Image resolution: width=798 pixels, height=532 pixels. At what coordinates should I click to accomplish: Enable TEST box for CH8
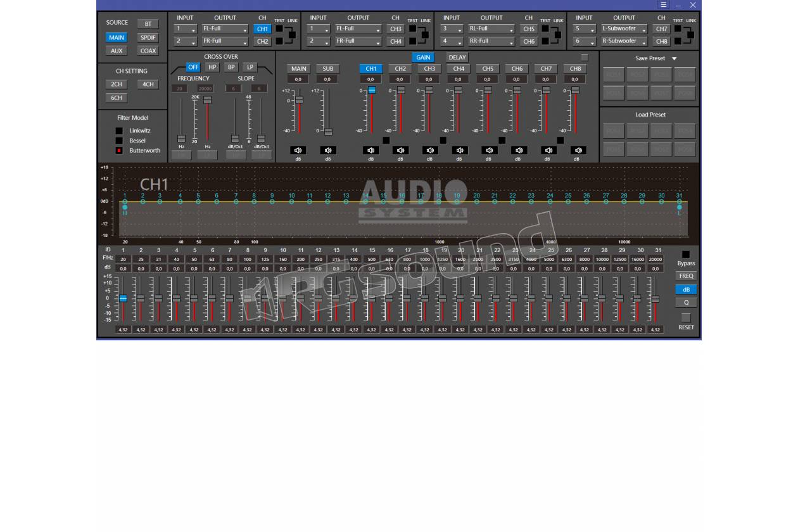pos(678,41)
